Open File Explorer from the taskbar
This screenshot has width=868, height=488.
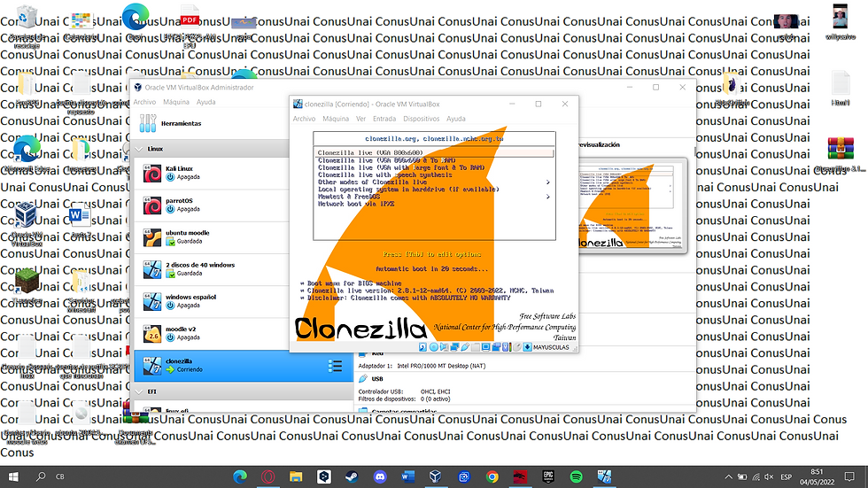coord(296,476)
